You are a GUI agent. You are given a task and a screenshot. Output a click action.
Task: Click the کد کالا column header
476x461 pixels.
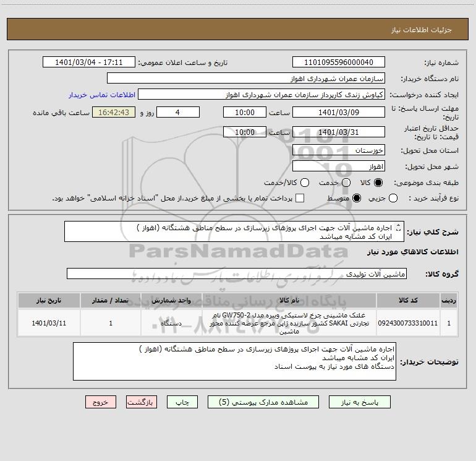click(408, 300)
